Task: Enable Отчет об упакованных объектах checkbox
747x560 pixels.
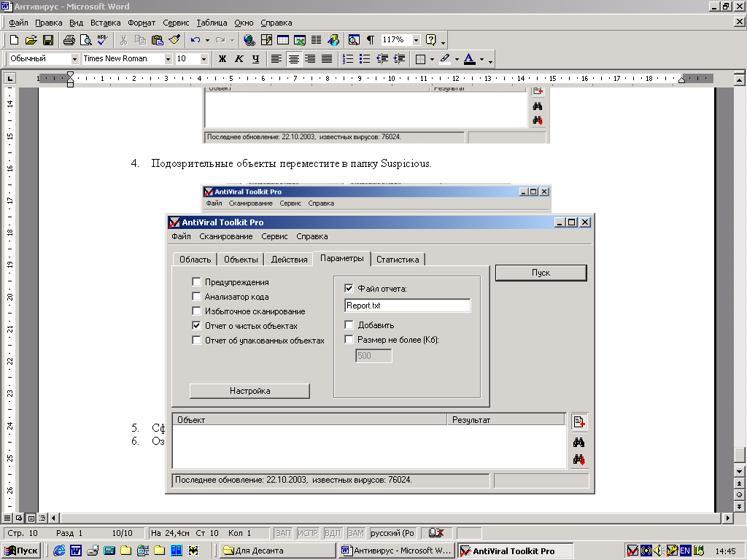Action: point(196,340)
